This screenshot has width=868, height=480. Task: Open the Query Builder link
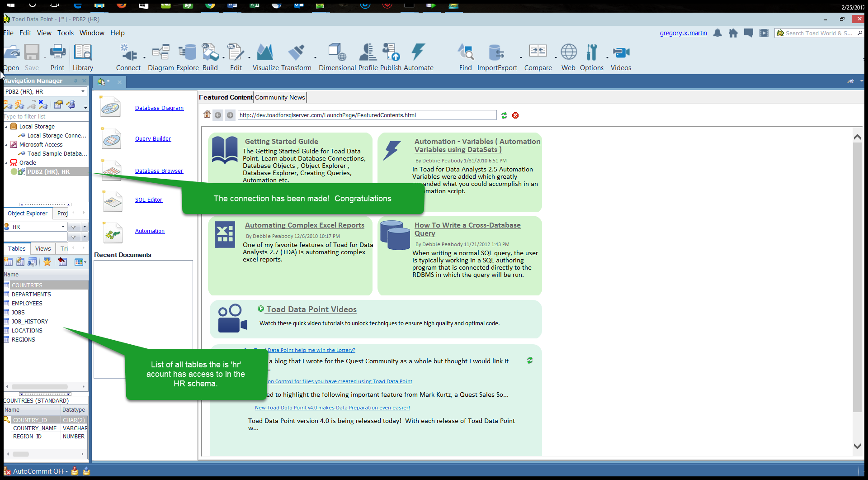[153, 138]
